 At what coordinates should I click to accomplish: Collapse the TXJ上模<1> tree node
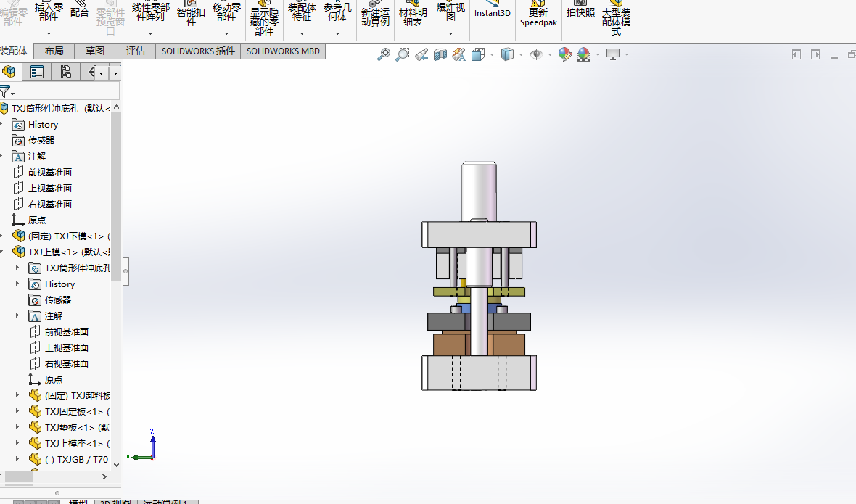pos(1,252)
